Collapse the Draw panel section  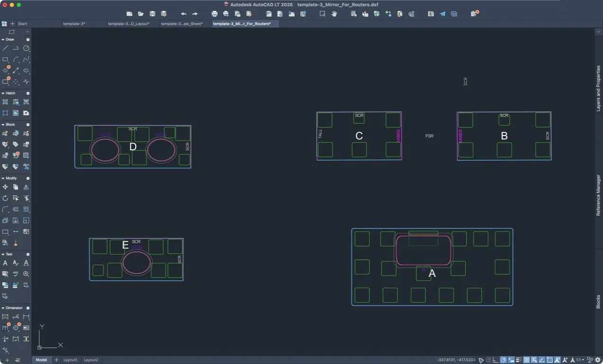(3, 39)
